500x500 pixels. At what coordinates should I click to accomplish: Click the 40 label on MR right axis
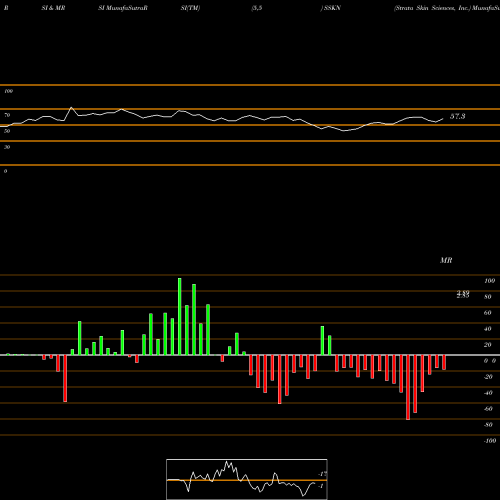click(x=488, y=329)
